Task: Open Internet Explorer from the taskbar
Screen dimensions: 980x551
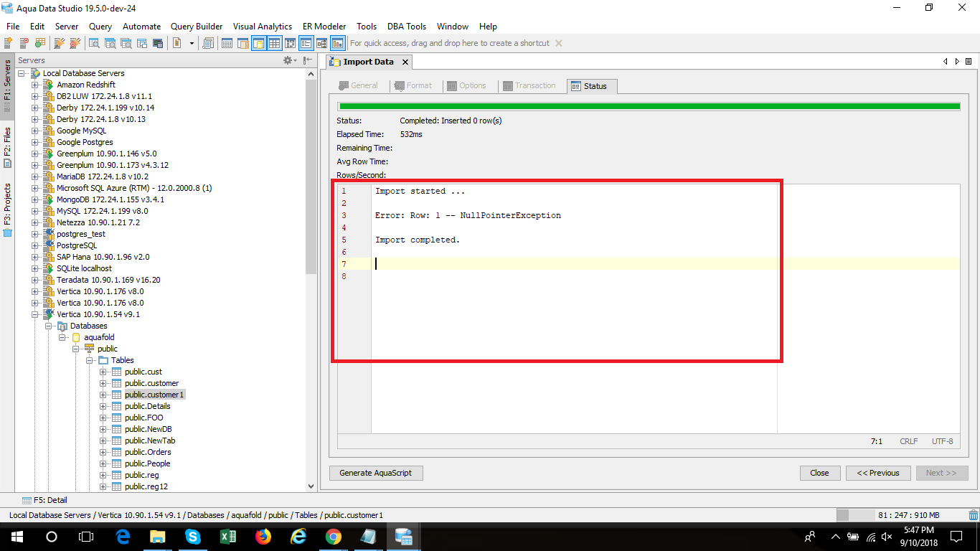Action: 298,536
